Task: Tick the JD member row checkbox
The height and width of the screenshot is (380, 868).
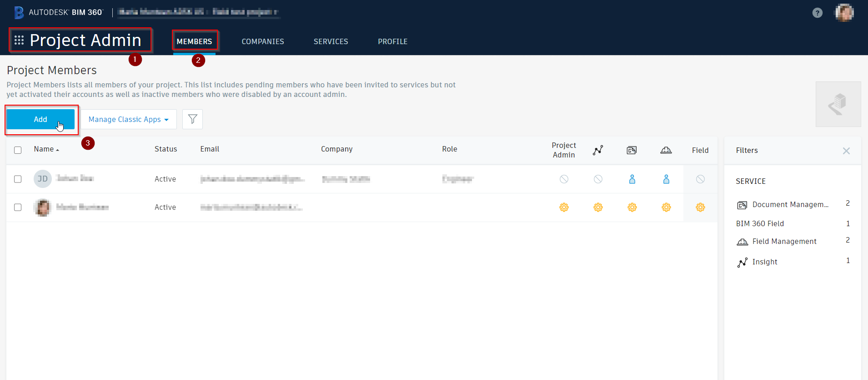Action: (18, 179)
